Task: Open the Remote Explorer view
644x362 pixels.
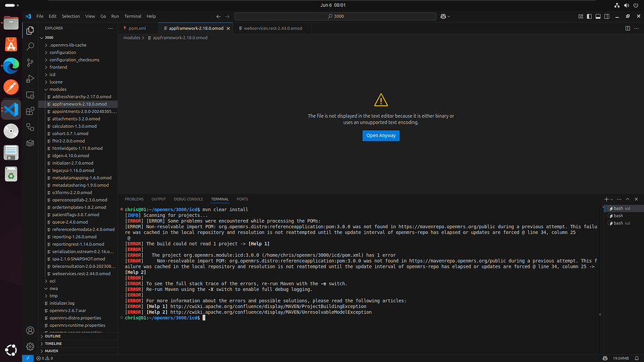Action: click(30, 95)
